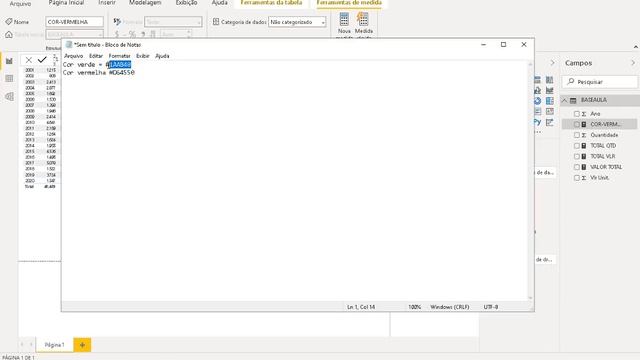Click the search magnifier in Campos pane
The height and width of the screenshot is (360, 640).
click(571, 82)
